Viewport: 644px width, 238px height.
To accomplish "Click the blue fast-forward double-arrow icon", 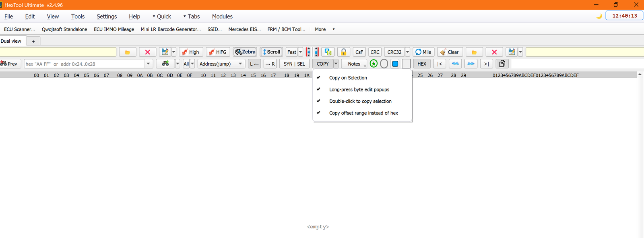I will click(471, 64).
